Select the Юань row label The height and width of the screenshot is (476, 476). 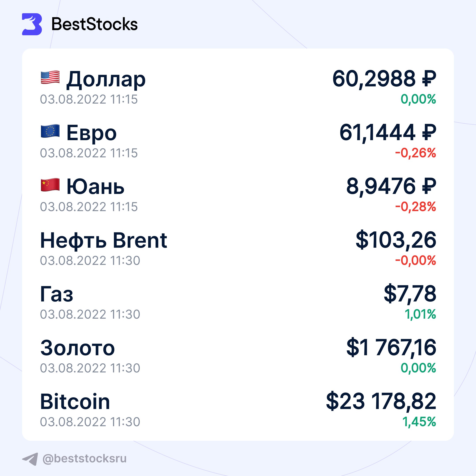click(95, 187)
